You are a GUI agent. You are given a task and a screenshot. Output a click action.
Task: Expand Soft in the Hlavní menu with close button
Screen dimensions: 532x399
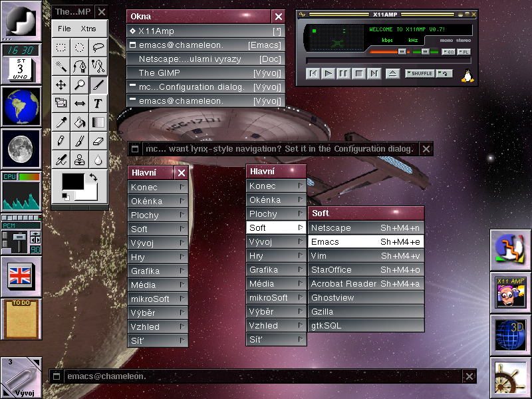158,229
